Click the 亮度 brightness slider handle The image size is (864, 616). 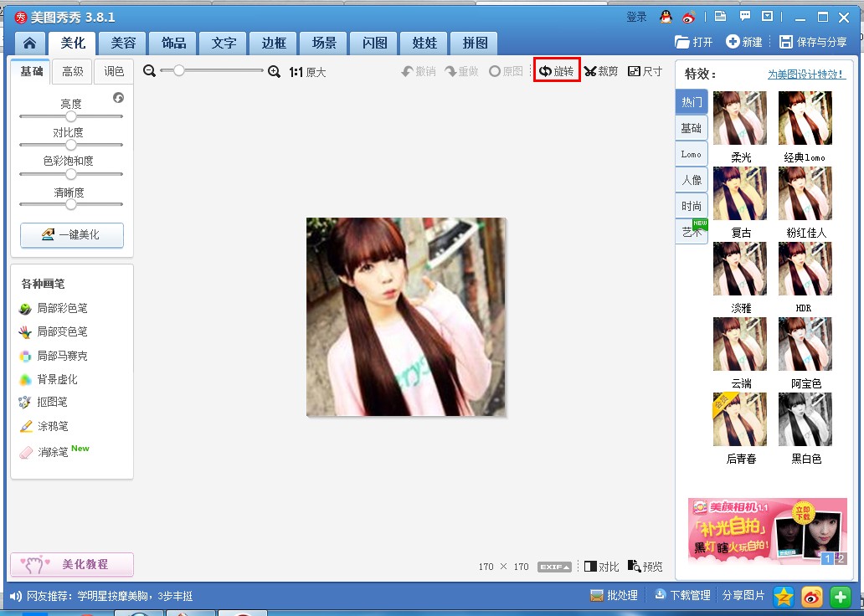click(x=71, y=116)
